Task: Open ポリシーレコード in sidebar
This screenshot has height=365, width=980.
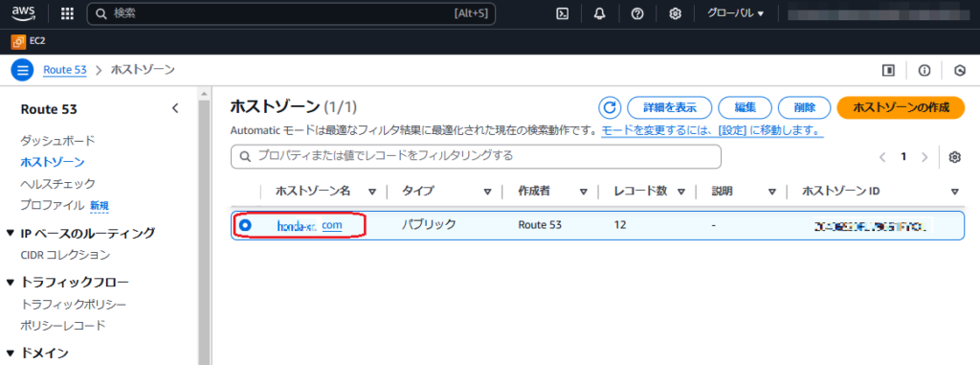Action: coord(62,326)
